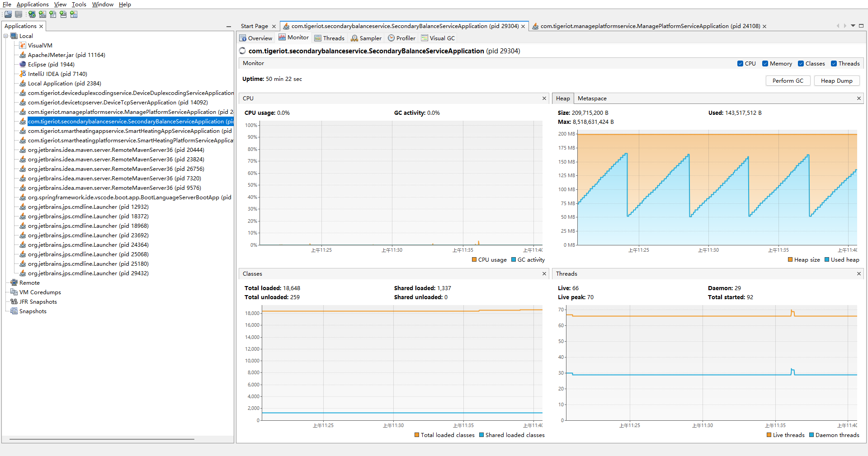The width and height of the screenshot is (868, 456).
Task: Click the VM Coredumps node icon
Action: click(14, 292)
